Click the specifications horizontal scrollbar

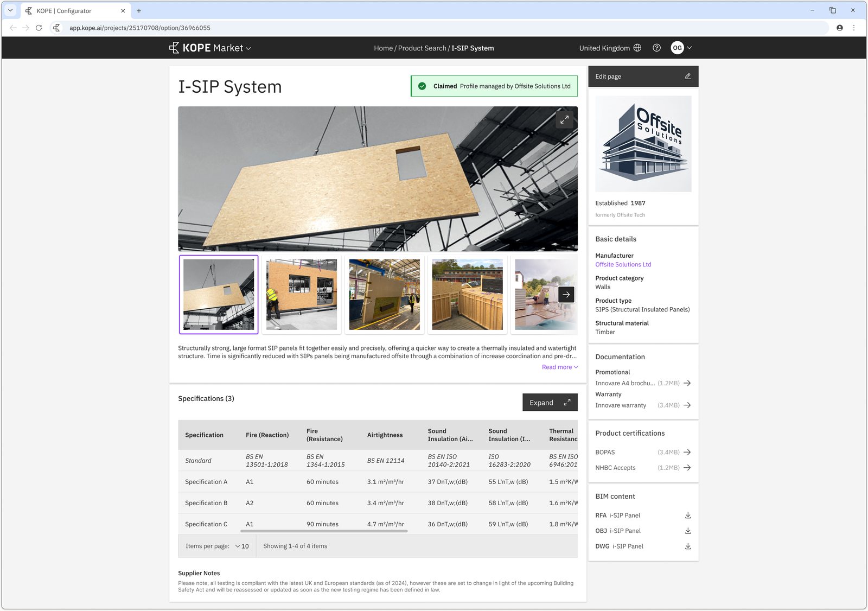pyautogui.click(x=324, y=531)
